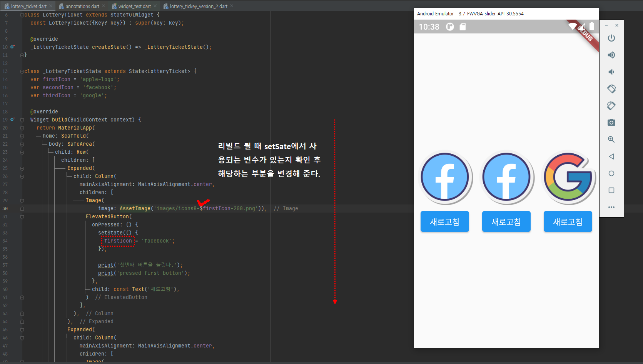
Task: Open the lottery_tickey_version_2.dart tab
Action: 199,6
